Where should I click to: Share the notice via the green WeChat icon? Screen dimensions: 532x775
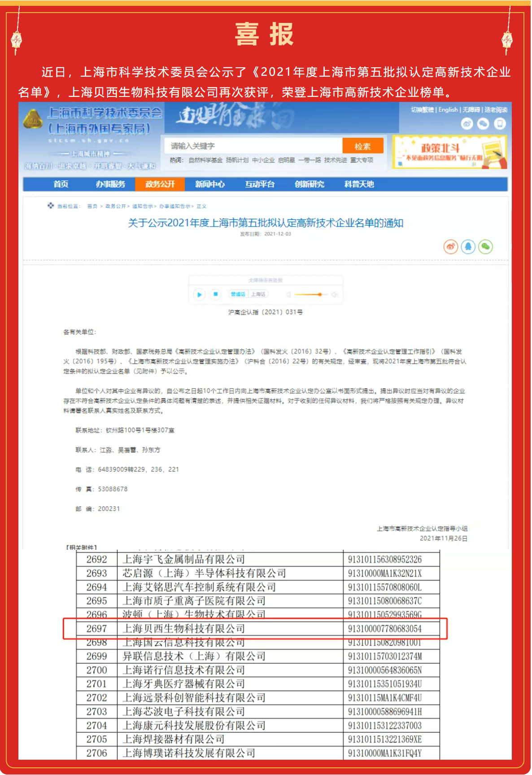485,246
